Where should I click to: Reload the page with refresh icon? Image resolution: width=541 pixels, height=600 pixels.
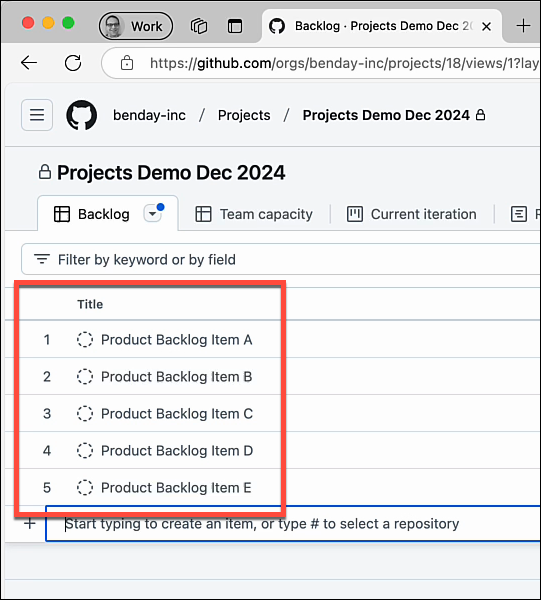[x=73, y=63]
